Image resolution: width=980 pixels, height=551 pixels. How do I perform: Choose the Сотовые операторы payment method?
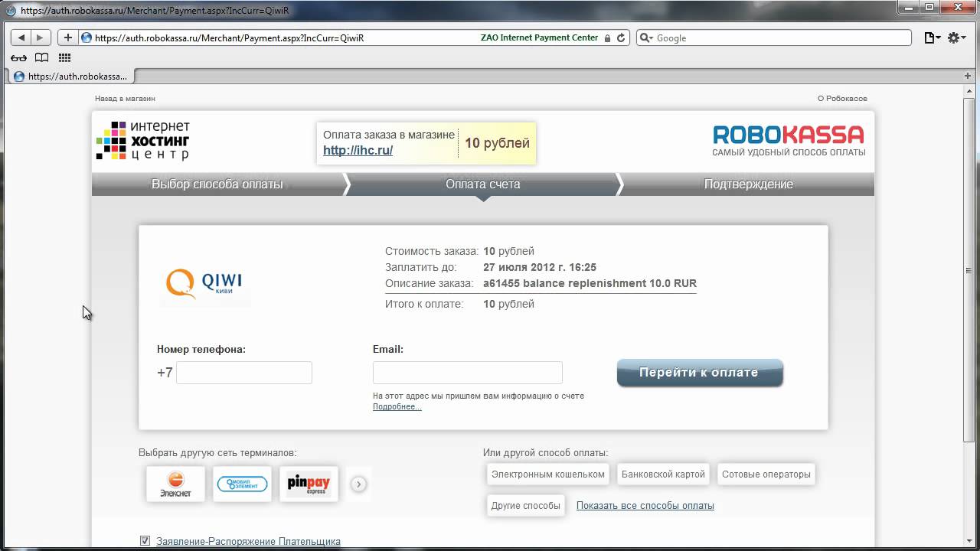point(766,474)
